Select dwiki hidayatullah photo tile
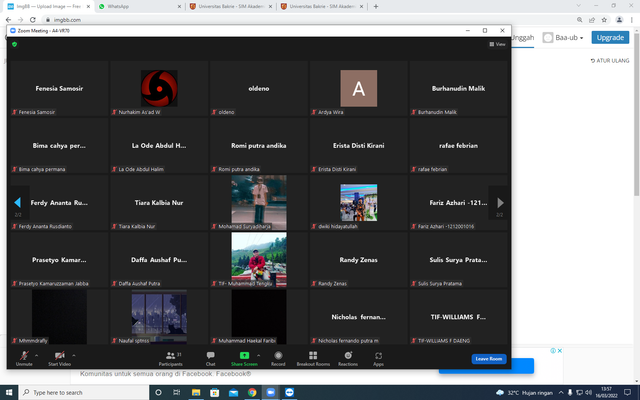The height and width of the screenshot is (400, 640). (359, 202)
